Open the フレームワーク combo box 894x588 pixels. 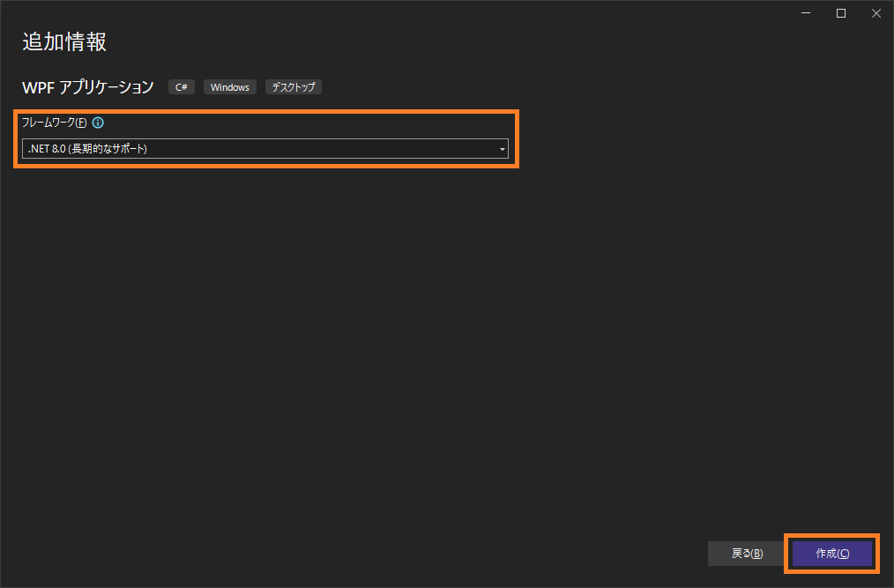(265, 148)
